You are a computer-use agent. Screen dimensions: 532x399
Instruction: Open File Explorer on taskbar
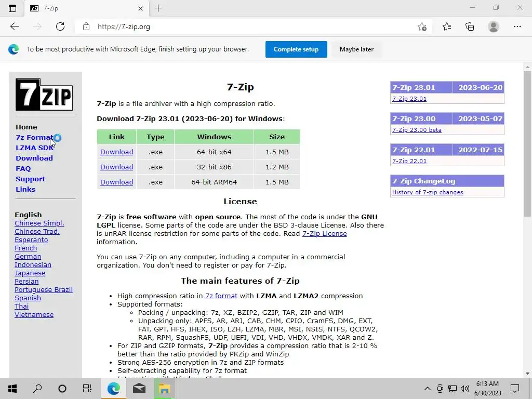click(164, 389)
